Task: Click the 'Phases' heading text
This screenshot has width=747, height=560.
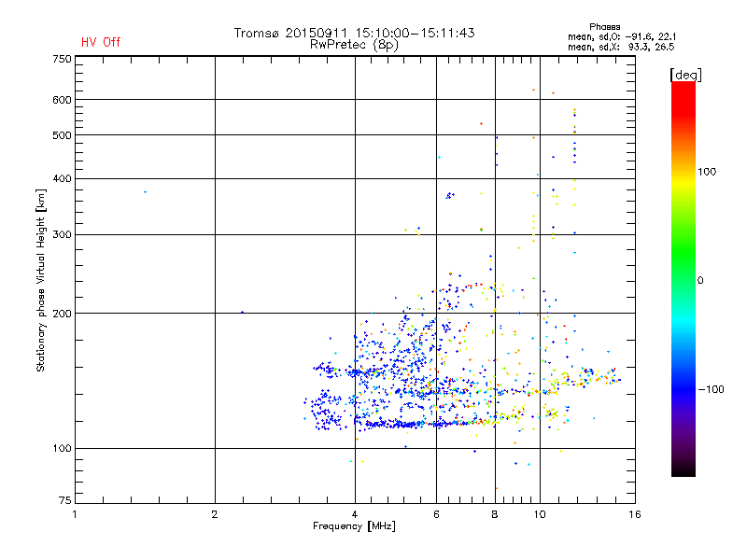Action: (x=604, y=27)
